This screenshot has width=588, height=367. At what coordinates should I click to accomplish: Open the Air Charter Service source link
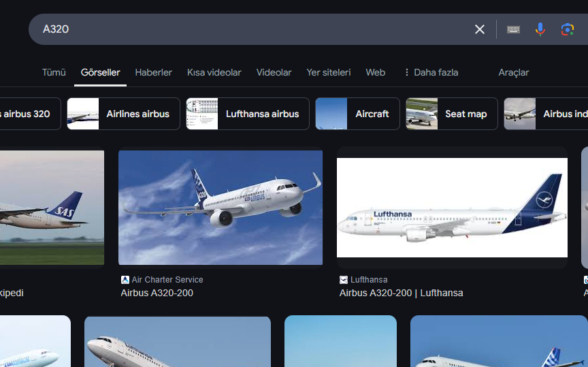pos(167,280)
